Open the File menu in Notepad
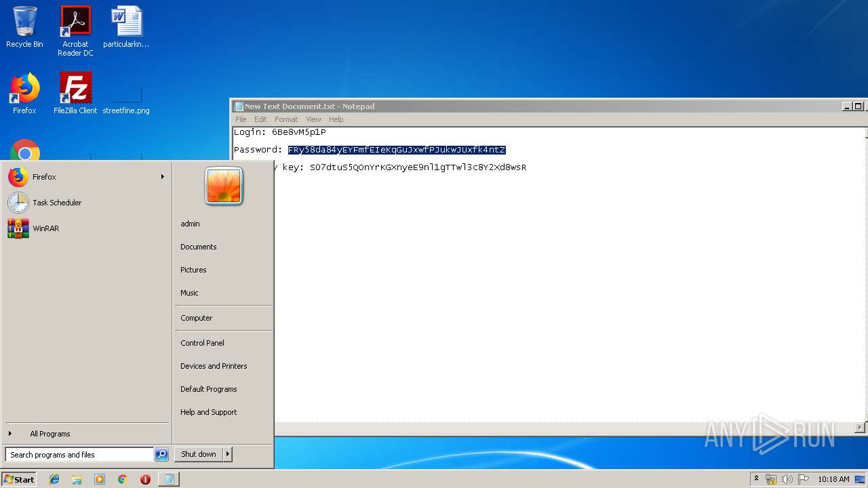Image resolution: width=868 pixels, height=488 pixels. click(241, 119)
